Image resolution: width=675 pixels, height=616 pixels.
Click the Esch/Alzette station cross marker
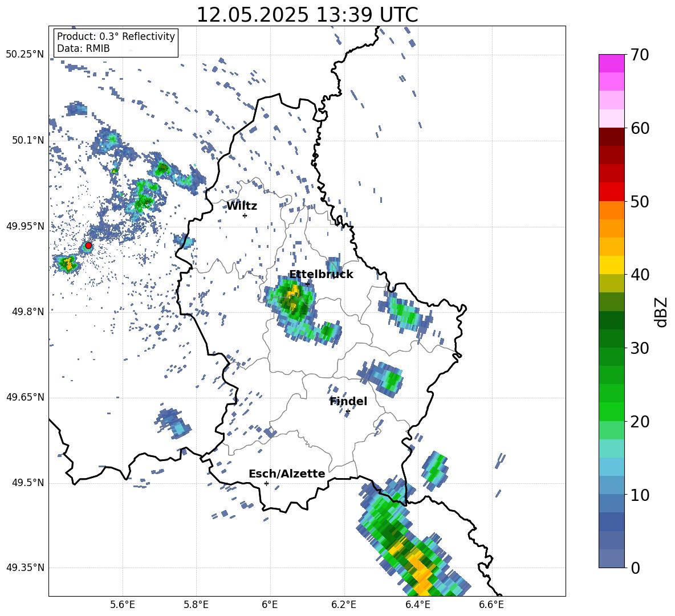266,483
